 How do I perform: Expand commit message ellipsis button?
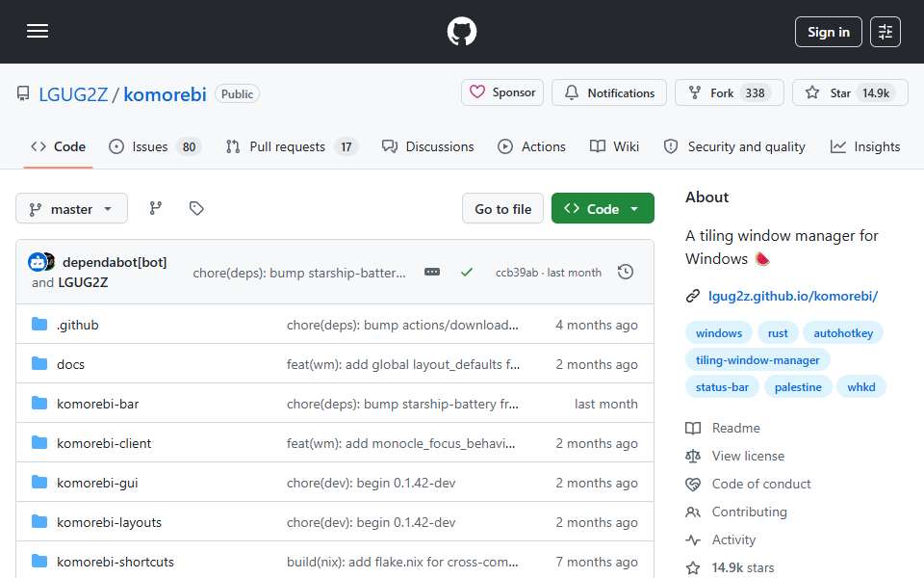coord(432,272)
